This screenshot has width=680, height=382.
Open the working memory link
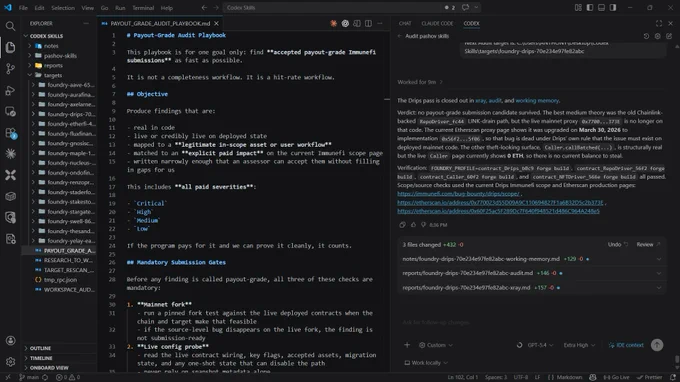537,101
